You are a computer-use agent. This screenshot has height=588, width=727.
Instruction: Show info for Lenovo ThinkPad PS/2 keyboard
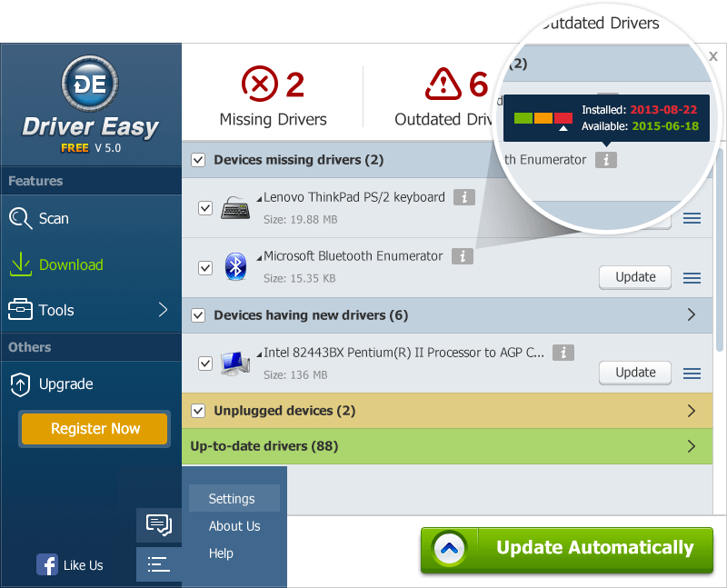[463, 197]
